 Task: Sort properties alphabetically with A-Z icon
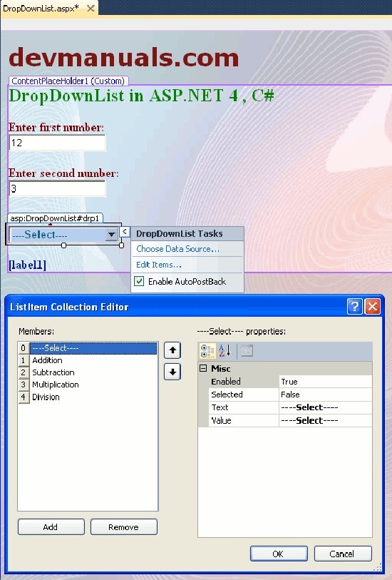(225, 351)
